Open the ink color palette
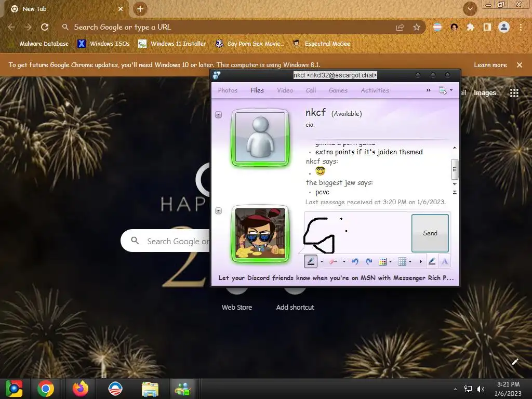 coord(382,262)
